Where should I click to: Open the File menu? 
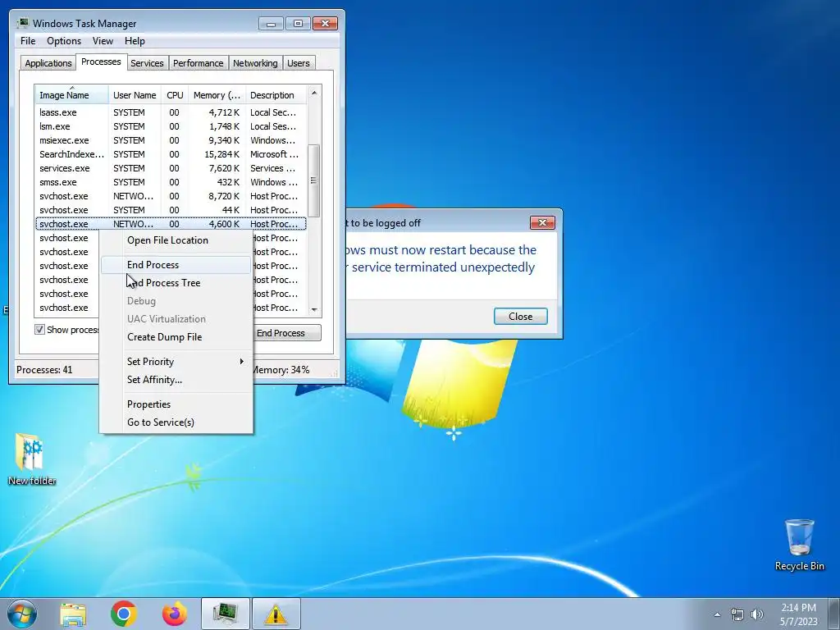click(x=28, y=41)
